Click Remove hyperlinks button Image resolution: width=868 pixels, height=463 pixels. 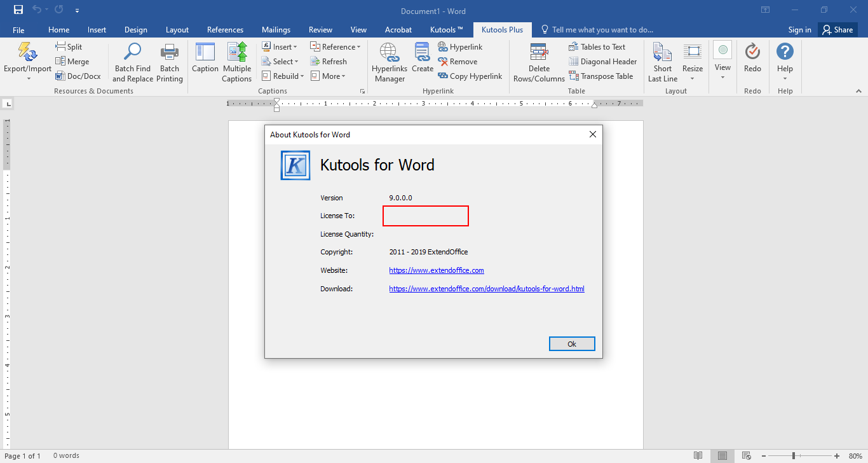(458, 62)
